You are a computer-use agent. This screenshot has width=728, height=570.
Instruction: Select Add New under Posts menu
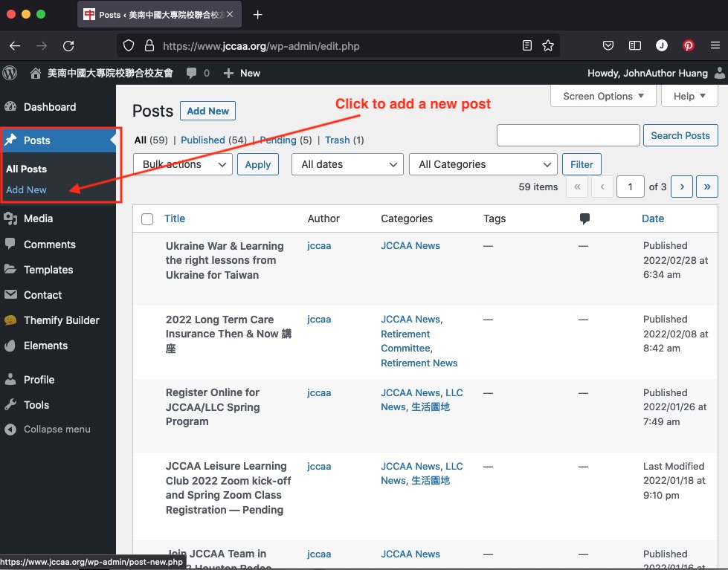point(27,190)
